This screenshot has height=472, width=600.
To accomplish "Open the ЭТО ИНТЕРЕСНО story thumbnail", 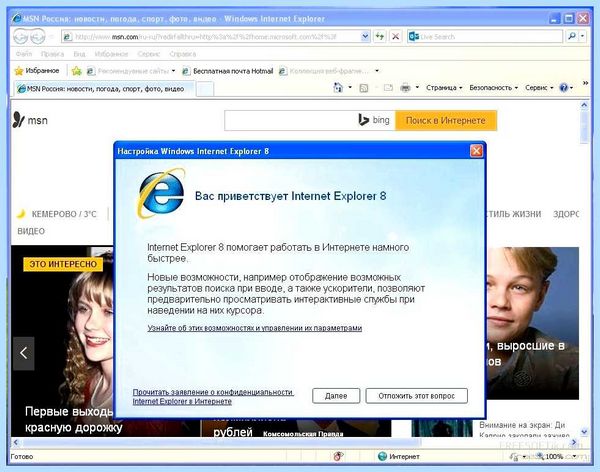I will pos(63,341).
